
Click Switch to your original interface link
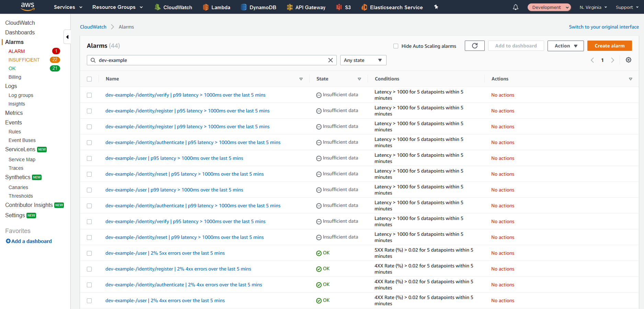604,27
